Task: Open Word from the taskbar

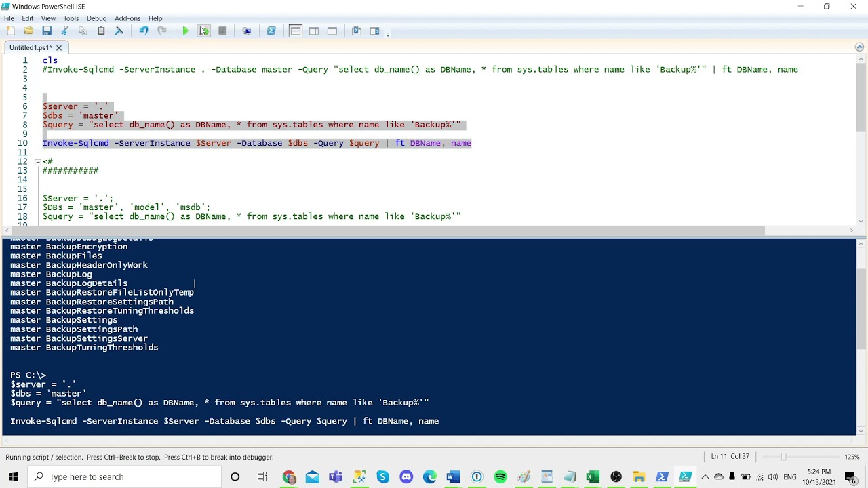Action: tap(453, 476)
